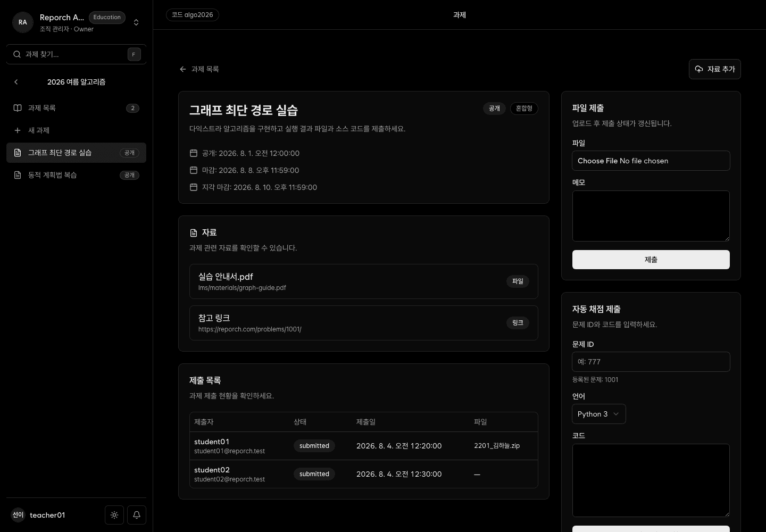The image size is (766, 532).
Task: Focus the 메모 text area
Action: [x=651, y=216]
